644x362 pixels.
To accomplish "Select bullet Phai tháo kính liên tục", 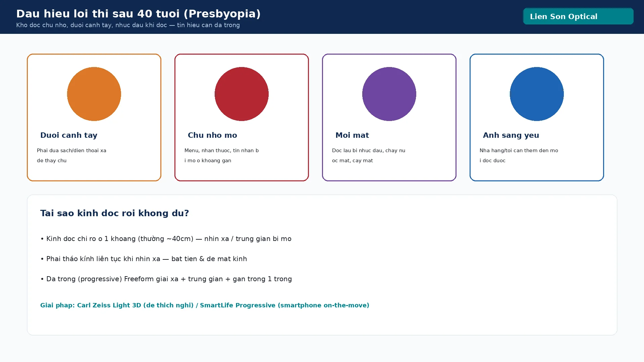I will pos(144,259).
